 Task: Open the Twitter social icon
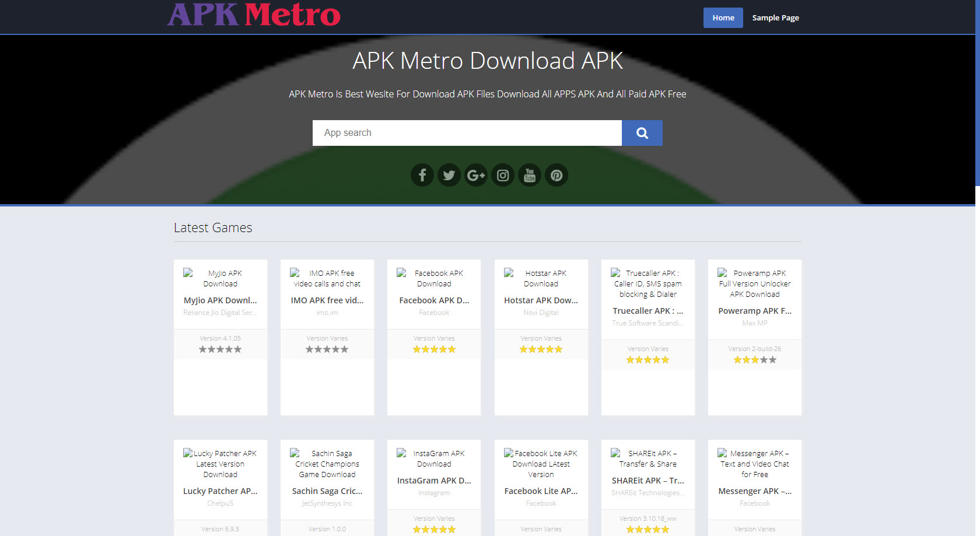click(x=449, y=175)
